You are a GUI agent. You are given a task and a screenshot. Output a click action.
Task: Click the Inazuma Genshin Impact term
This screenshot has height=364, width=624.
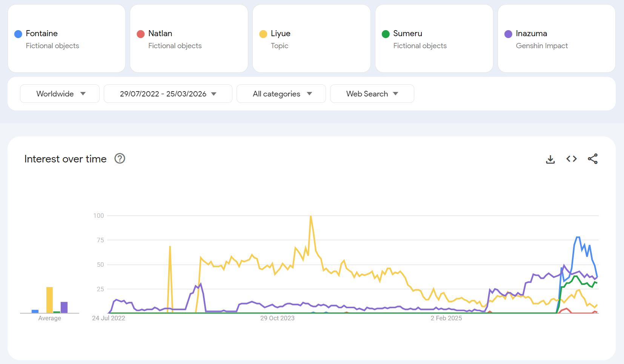pyautogui.click(x=541, y=39)
